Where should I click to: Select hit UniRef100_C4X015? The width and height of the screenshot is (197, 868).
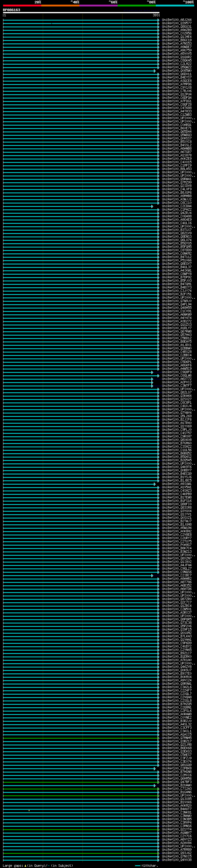[177, 162]
